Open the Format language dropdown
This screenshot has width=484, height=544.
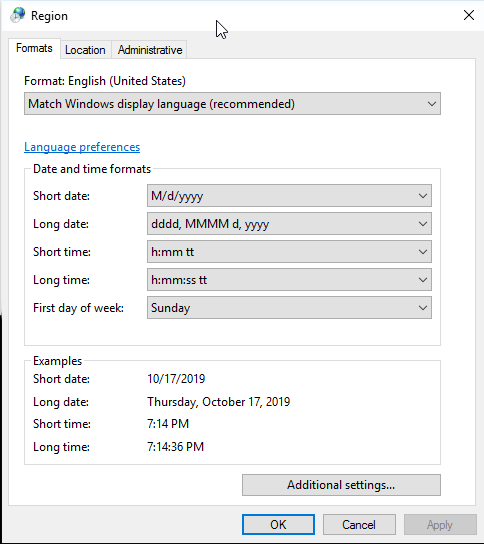pyautogui.click(x=232, y=104)
